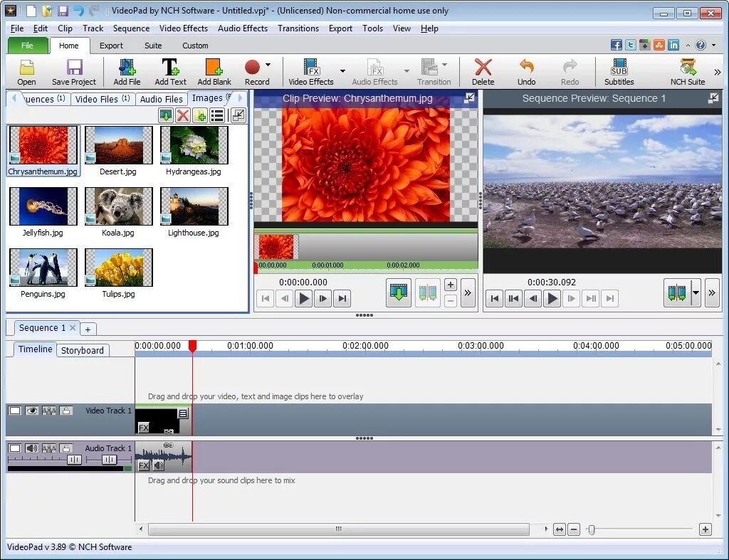The width and height of the screenshot is (729, 560).
Task: Toggle the Video Track 1 select checkbox
Action: pos(15,411)
